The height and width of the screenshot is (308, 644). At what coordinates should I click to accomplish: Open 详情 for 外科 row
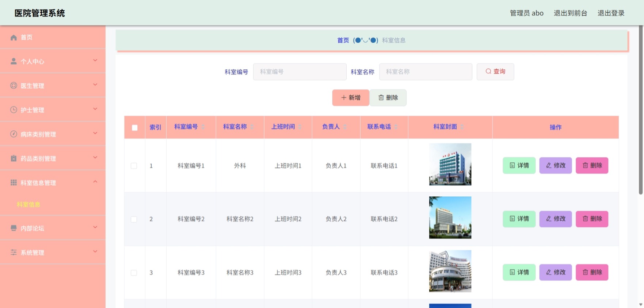[519, 165]
